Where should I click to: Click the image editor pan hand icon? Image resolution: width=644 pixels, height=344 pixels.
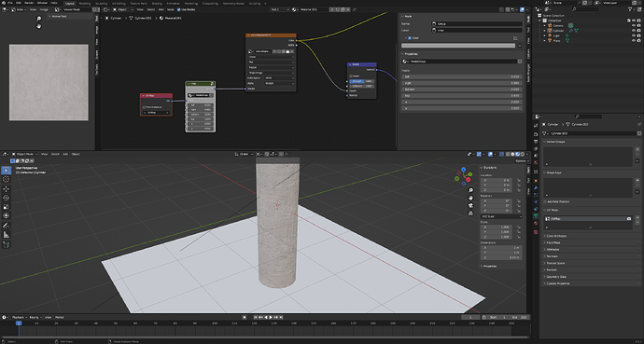click(x=39, y=26)
